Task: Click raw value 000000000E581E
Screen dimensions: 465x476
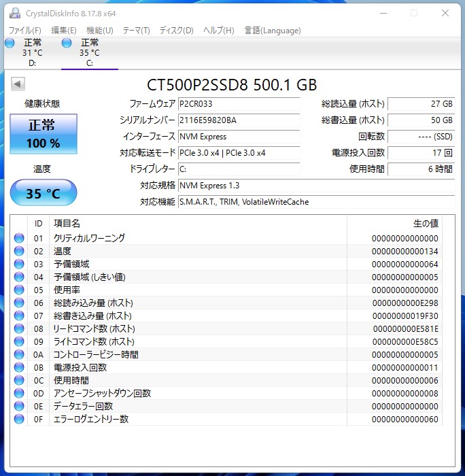Action: click(405, 328)
